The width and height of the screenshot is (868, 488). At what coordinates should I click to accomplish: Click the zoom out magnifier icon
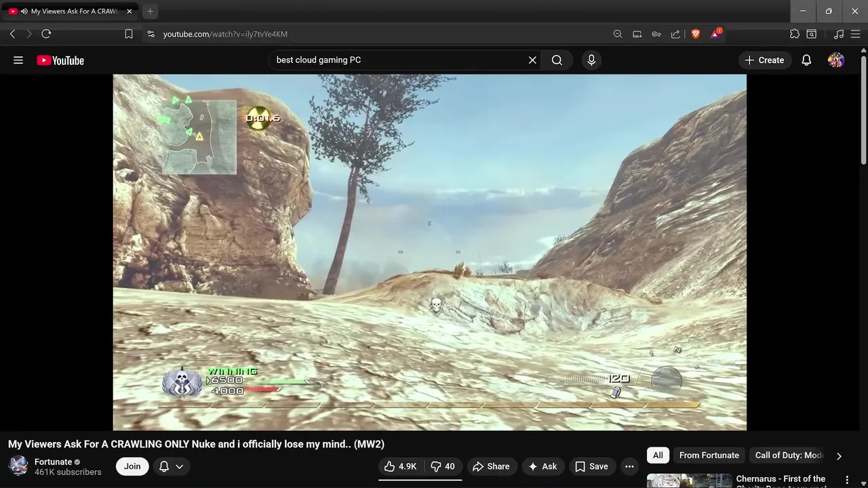click(x=618, y=34)
